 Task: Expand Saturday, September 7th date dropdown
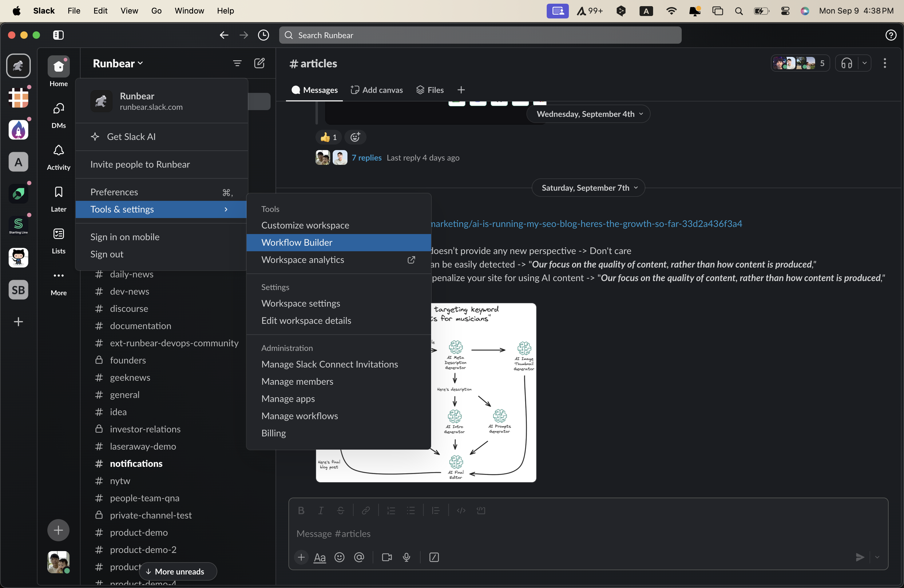tap(588, 188)
